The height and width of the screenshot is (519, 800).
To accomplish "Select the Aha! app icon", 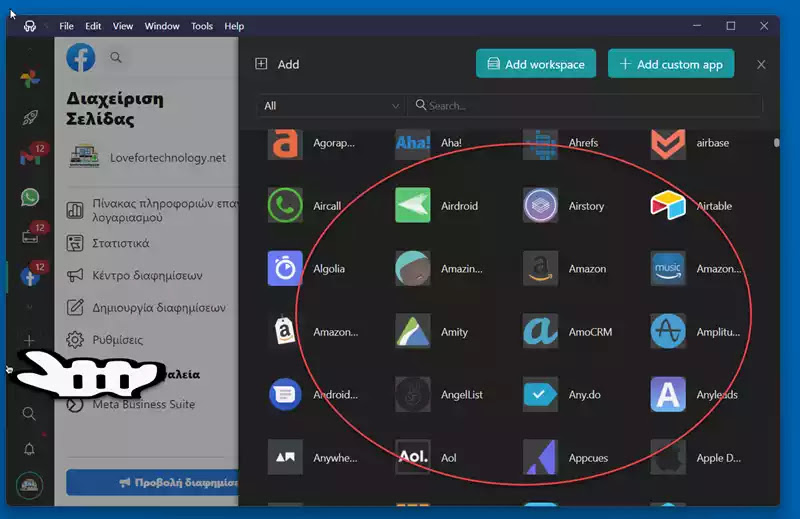I will (412, 144).
